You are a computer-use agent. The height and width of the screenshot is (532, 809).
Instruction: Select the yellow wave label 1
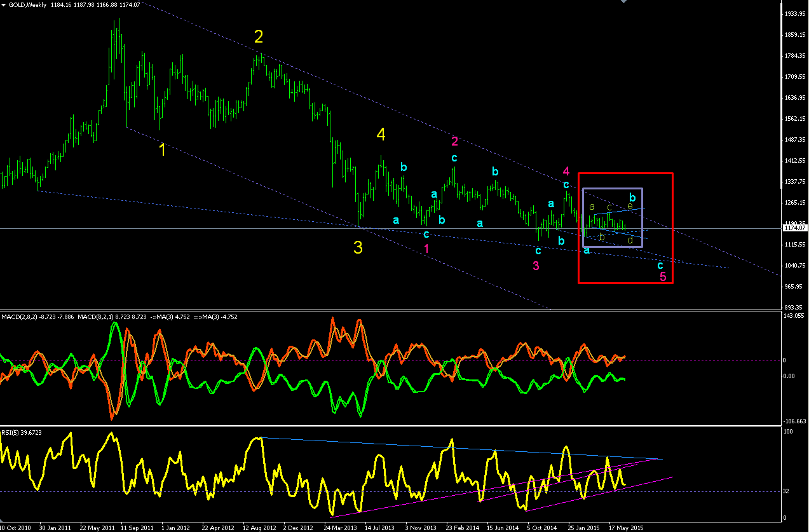tap(163, 150)
